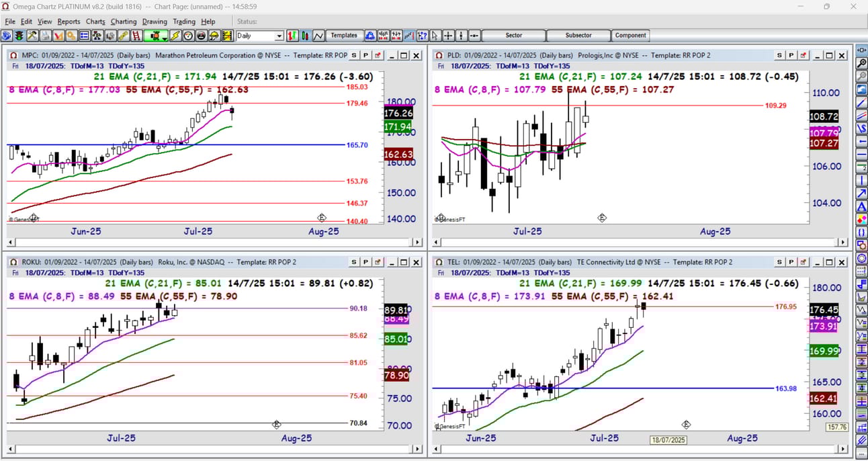Select the arrow pointer tool in toolbar

click(435, 36)
